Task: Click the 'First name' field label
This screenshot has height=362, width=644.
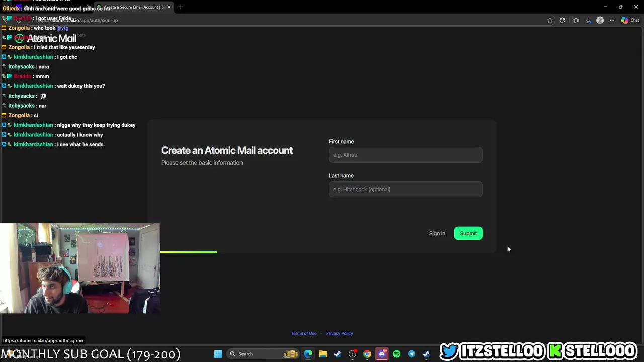Action: (341, 142)
